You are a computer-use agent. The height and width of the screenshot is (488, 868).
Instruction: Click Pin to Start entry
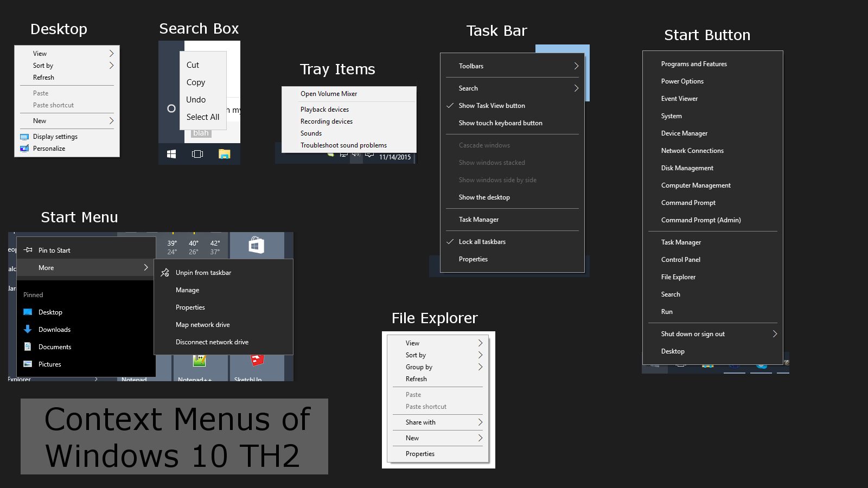click(x=54, y=251)
